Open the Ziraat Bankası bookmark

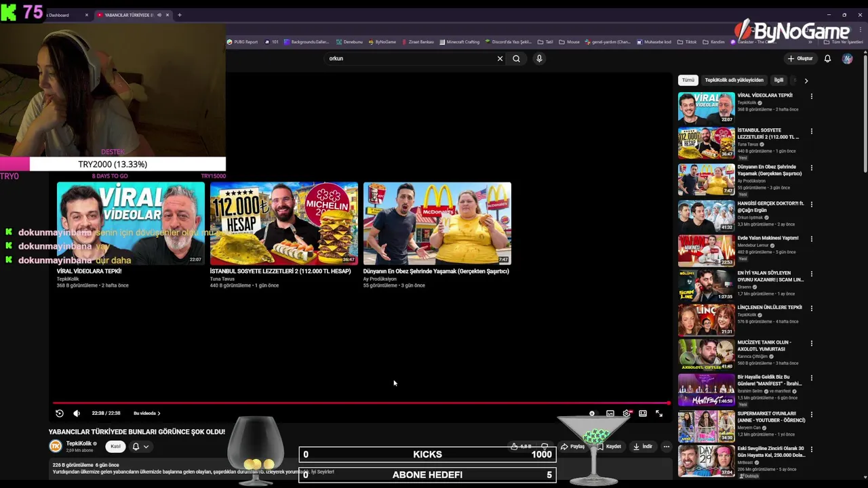pos(418,42)
